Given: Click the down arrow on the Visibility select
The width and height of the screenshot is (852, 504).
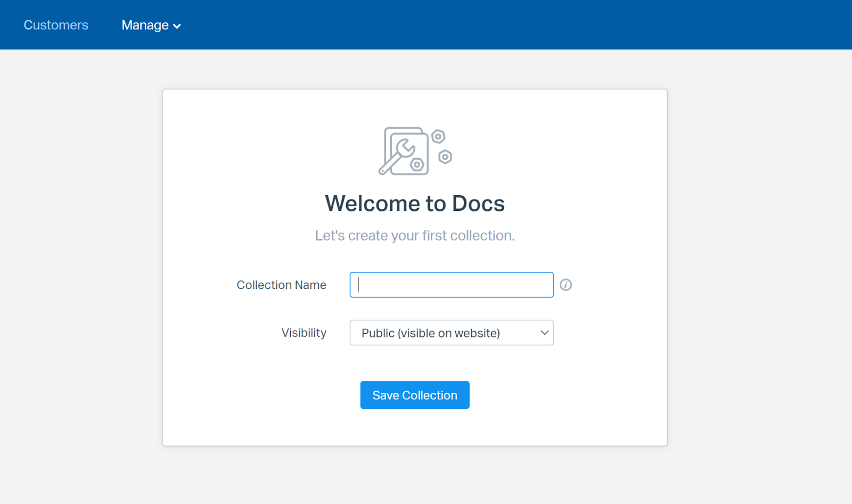Looking at the screenshot, I should [544, 333].
